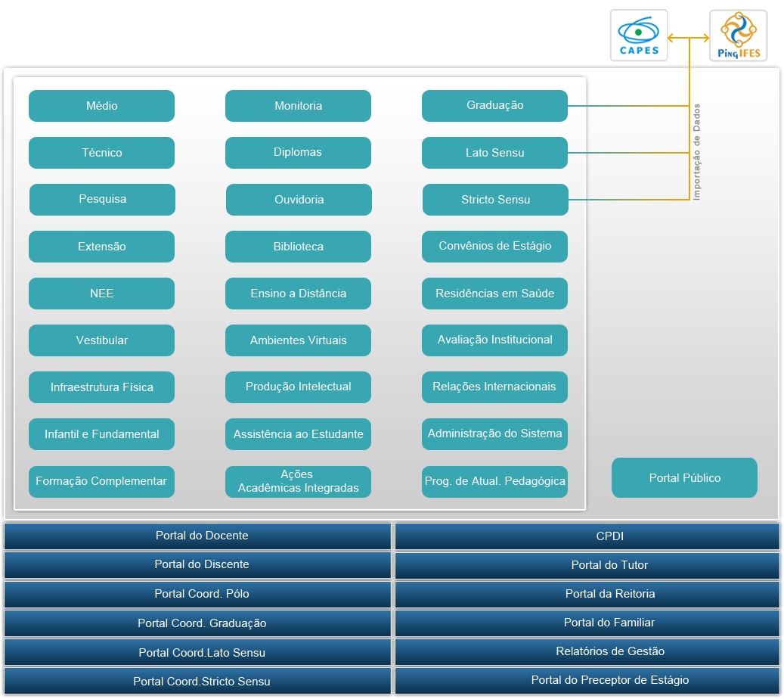Select the Ouvidoria module

[x=299, y=200]
